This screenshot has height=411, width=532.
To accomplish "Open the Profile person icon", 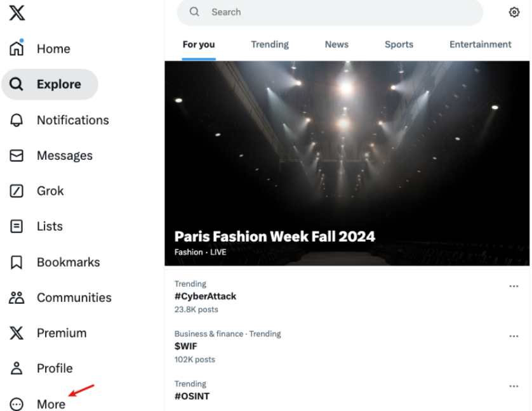I will point(17,369).
